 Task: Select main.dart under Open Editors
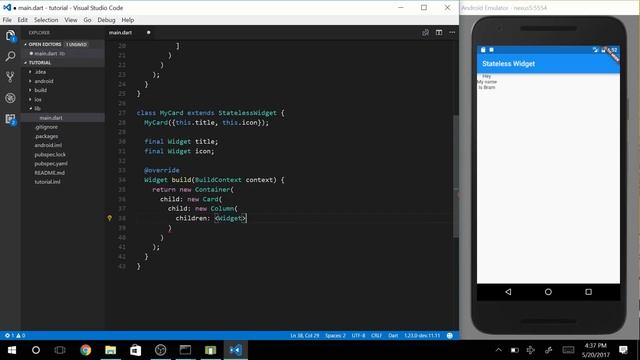(46, 53)
